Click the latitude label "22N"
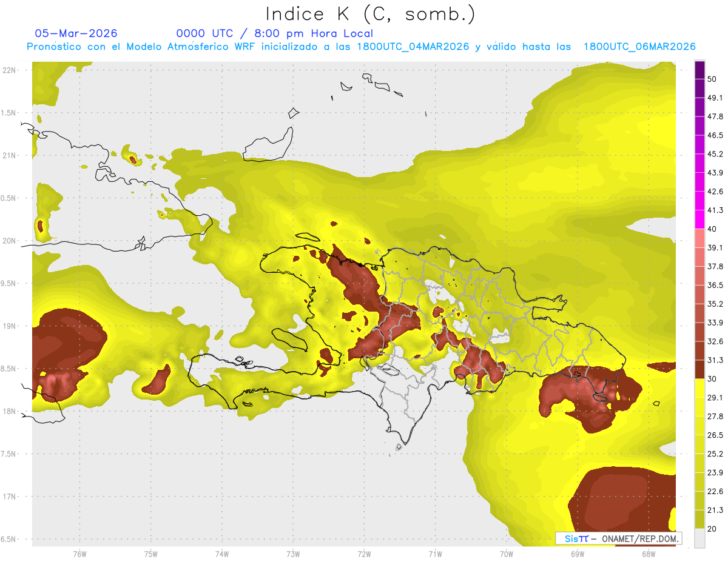 click(x=9, y=70)
